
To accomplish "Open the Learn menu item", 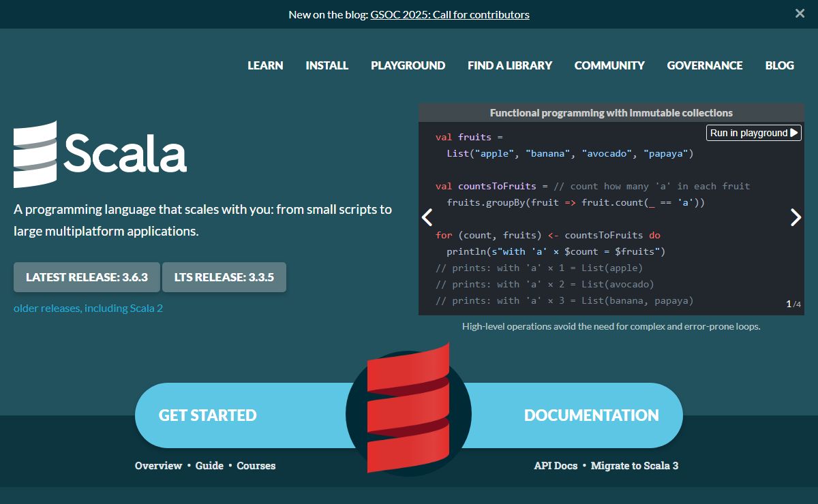I will pyautogui.click(x=265, y=65).
